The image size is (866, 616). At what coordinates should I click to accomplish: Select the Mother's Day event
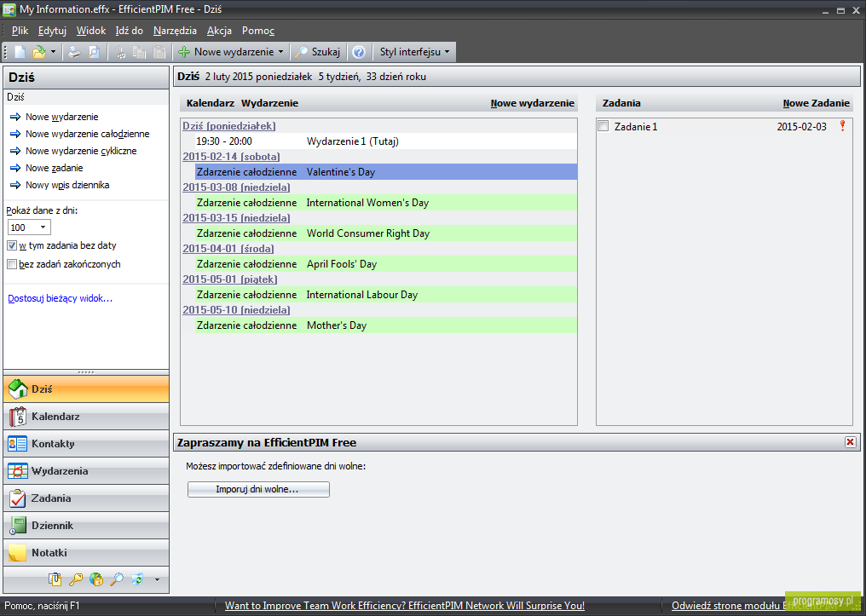(x=386, y=325)
